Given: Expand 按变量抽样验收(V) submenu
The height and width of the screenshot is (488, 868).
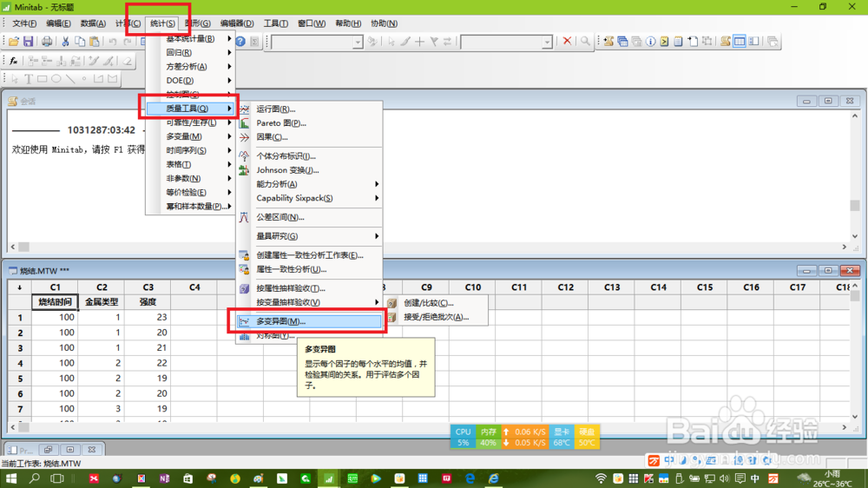Looking at the screenshot, I should [x=310, y=302].
